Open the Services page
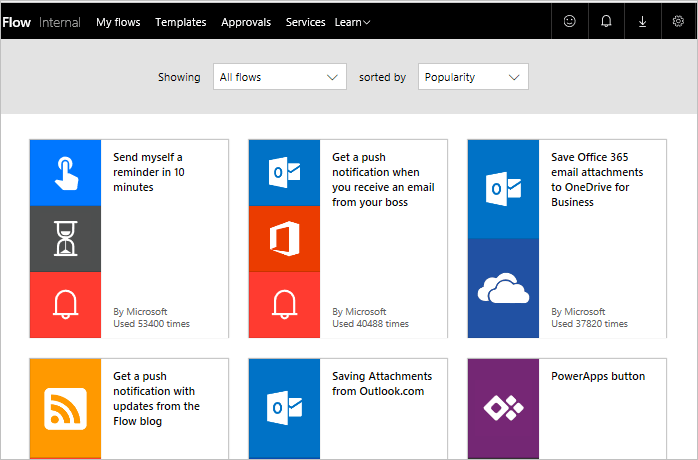698x460 pixels. point(305,22)
